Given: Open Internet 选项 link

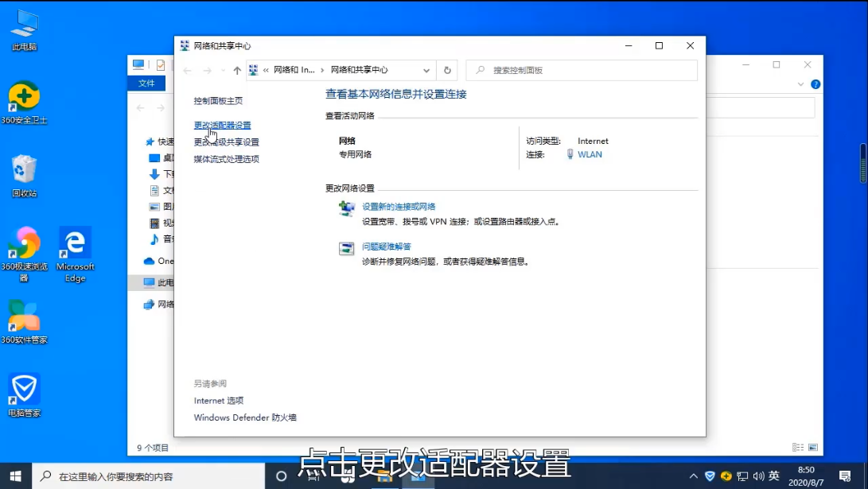Looking at the screenshot, I should point(219,401).
